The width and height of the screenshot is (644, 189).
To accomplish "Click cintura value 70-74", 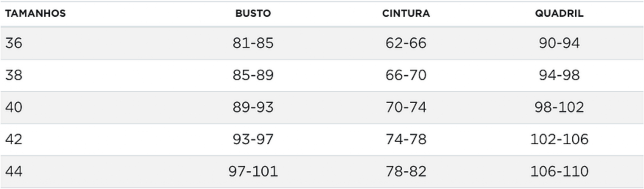I will coord(406,107).
